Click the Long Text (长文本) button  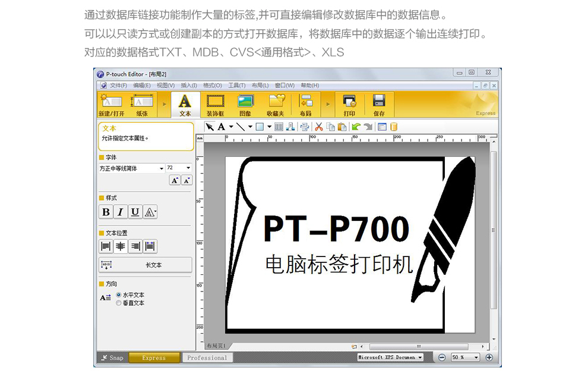click(145, 265)
